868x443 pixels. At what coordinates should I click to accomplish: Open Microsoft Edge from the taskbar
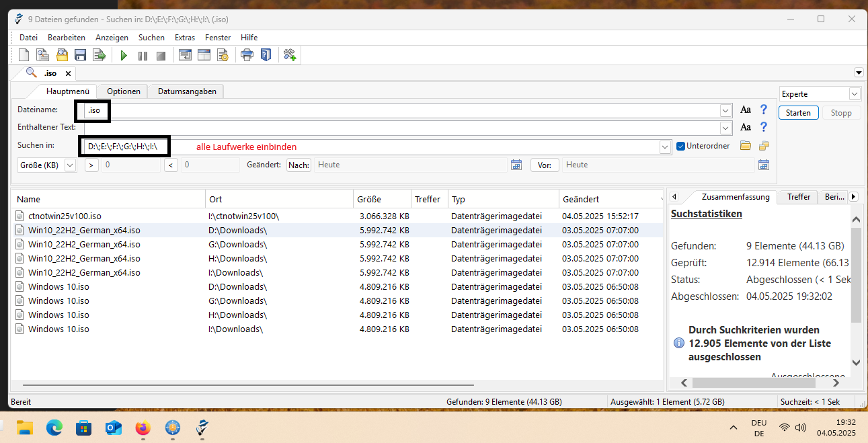coord(54,428)
